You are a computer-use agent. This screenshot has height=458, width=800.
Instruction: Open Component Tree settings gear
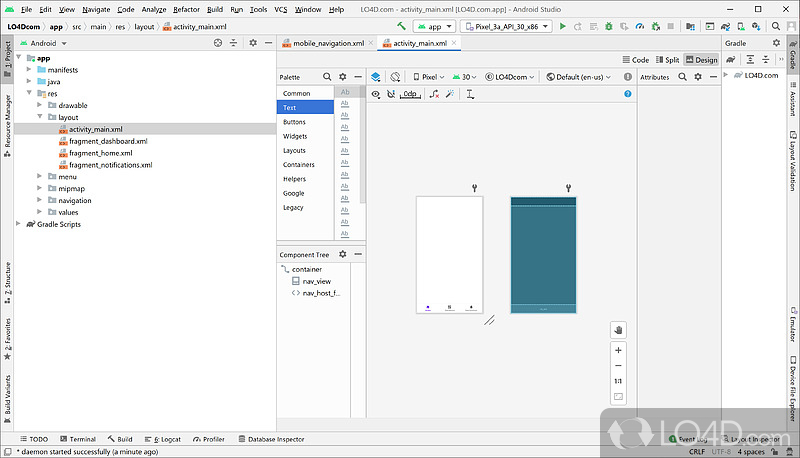click(343, 255)
